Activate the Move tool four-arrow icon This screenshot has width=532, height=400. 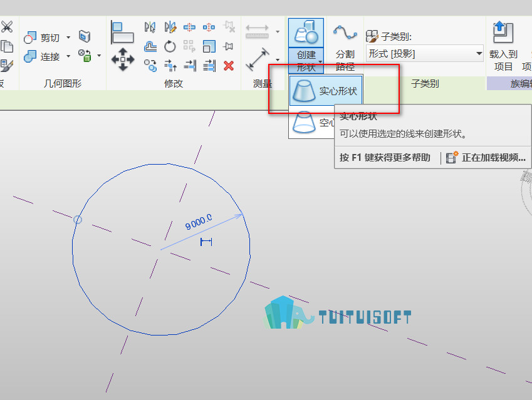(122, 59)
